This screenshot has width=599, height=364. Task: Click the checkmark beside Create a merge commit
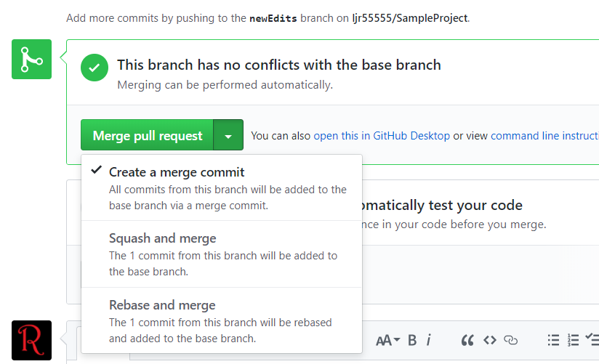point(96,170)
